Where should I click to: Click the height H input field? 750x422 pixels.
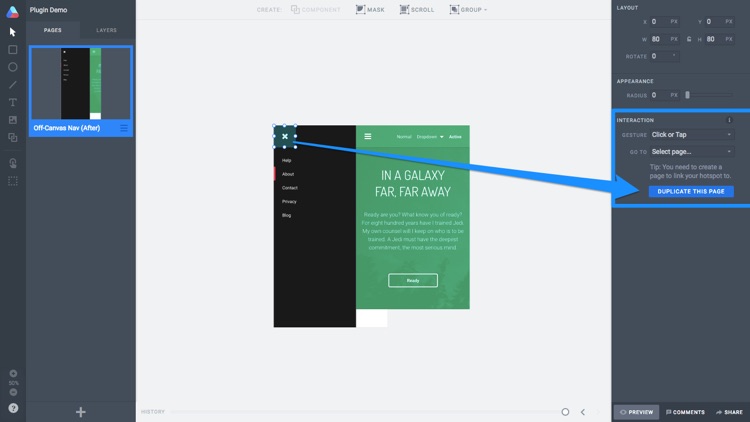coord(720,39)
